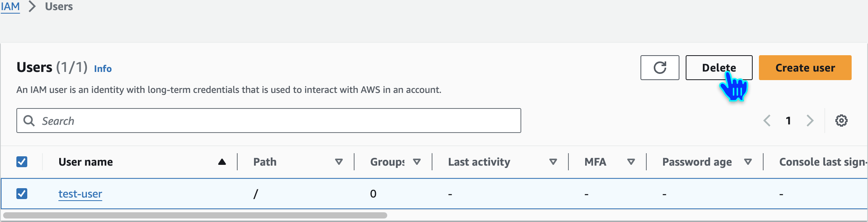868x222 pixels.
Task: Sort by Password age column arrow
Action: click(748, 162)
